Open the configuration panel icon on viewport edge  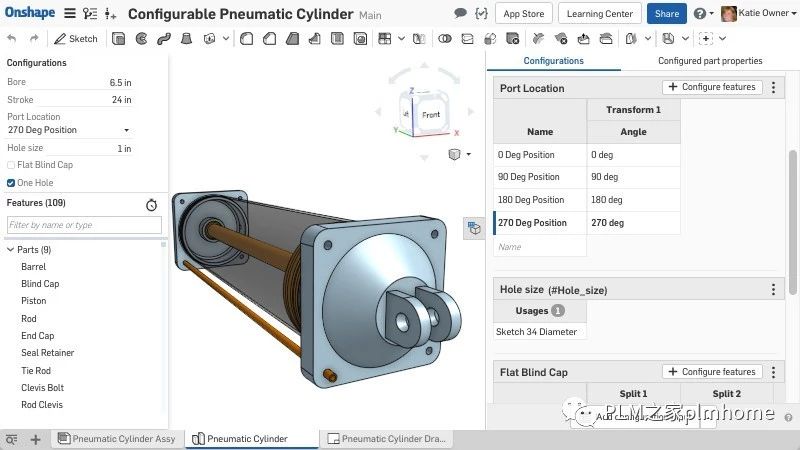tap(474, 228)
